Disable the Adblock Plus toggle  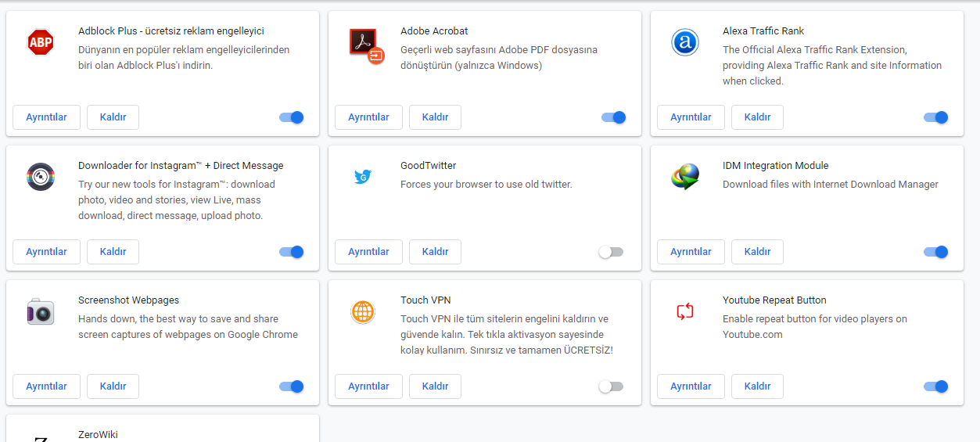pos(291,117)
